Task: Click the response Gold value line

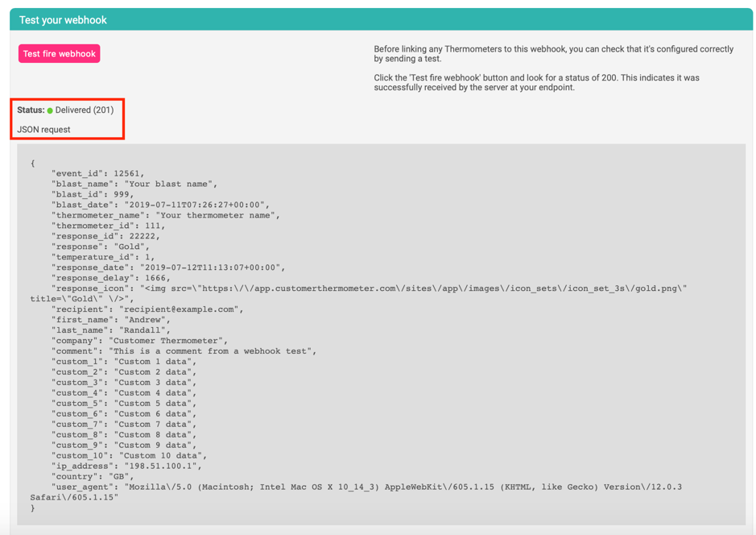Action: (100, 247)
